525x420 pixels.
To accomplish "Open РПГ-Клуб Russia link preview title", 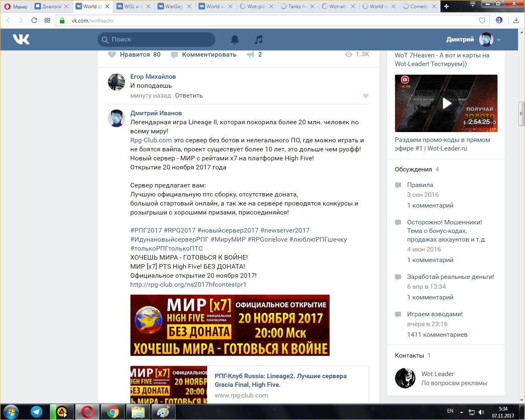I will (281, 380).
